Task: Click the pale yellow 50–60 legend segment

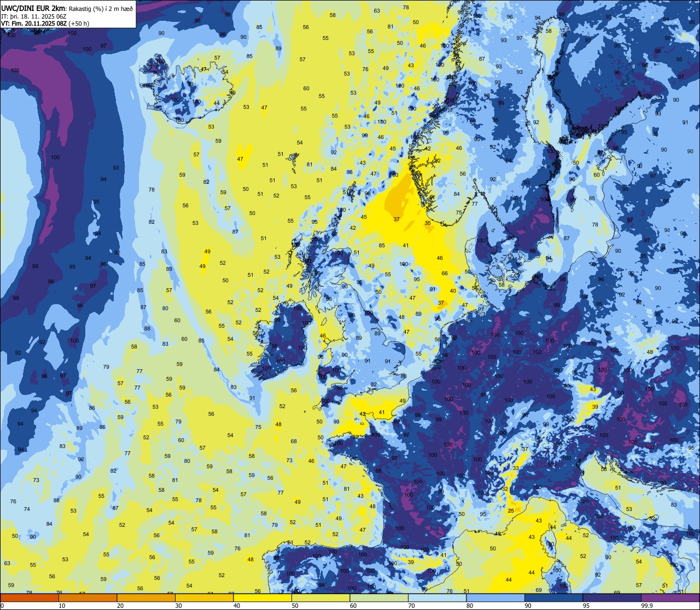Action: click(x=320, y=597)
